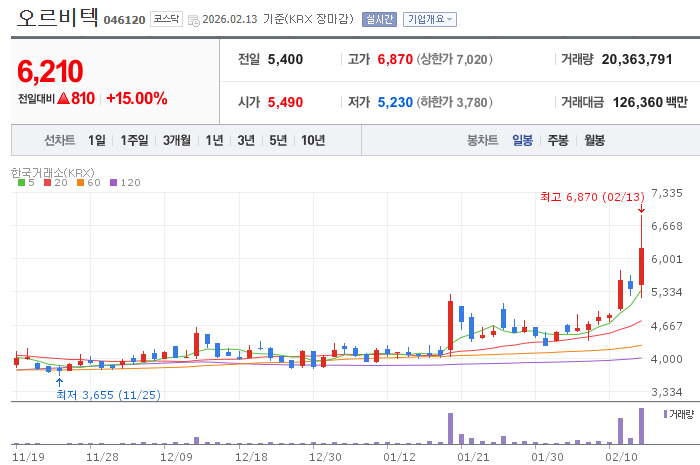Click the +15.00% change rate
700x465 pixels.
coord(137,98)
